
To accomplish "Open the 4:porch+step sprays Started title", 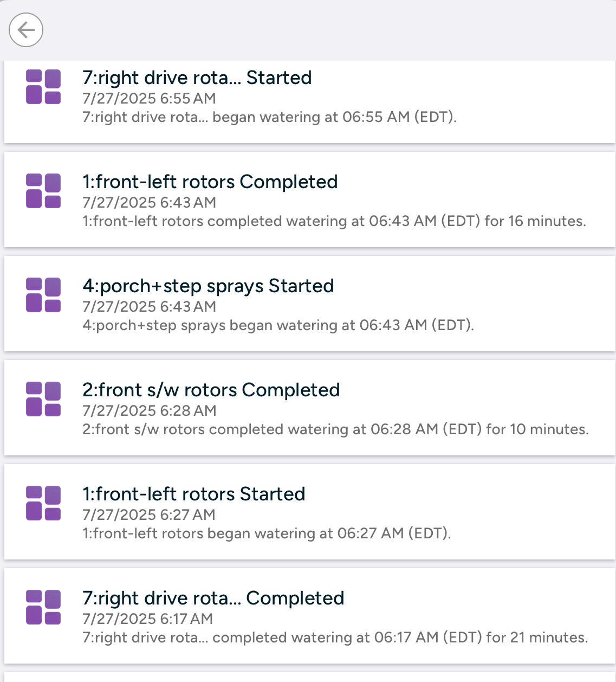I will coord(208,286).
